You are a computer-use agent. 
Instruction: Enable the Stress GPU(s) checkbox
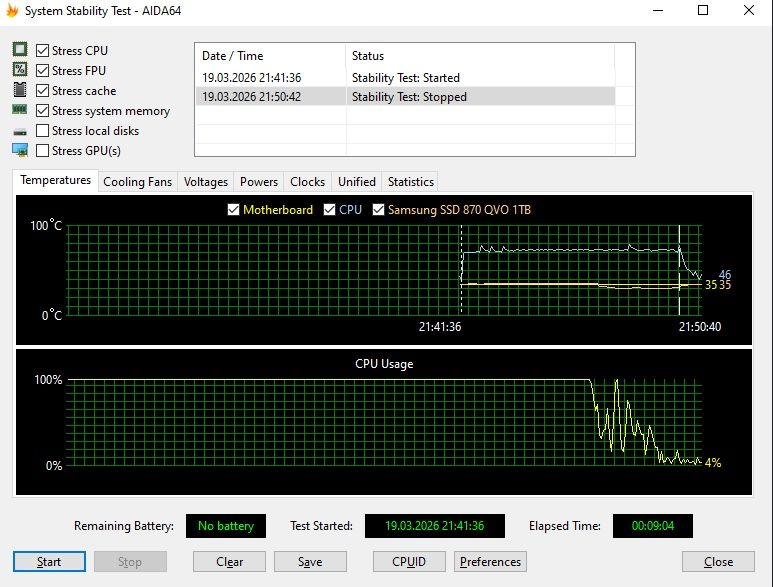(42, 151)
